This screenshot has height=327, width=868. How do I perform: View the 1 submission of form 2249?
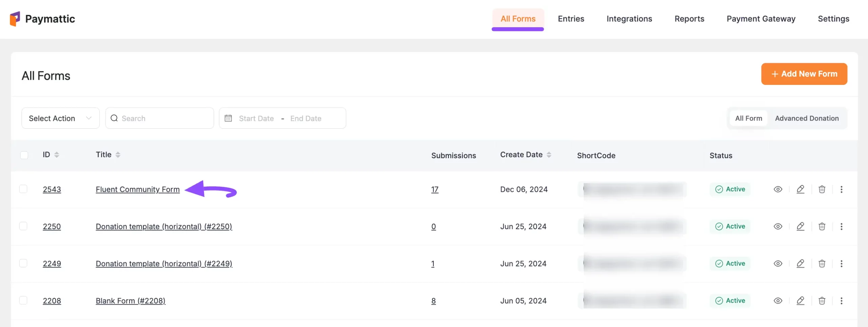[x=433, y=264]
